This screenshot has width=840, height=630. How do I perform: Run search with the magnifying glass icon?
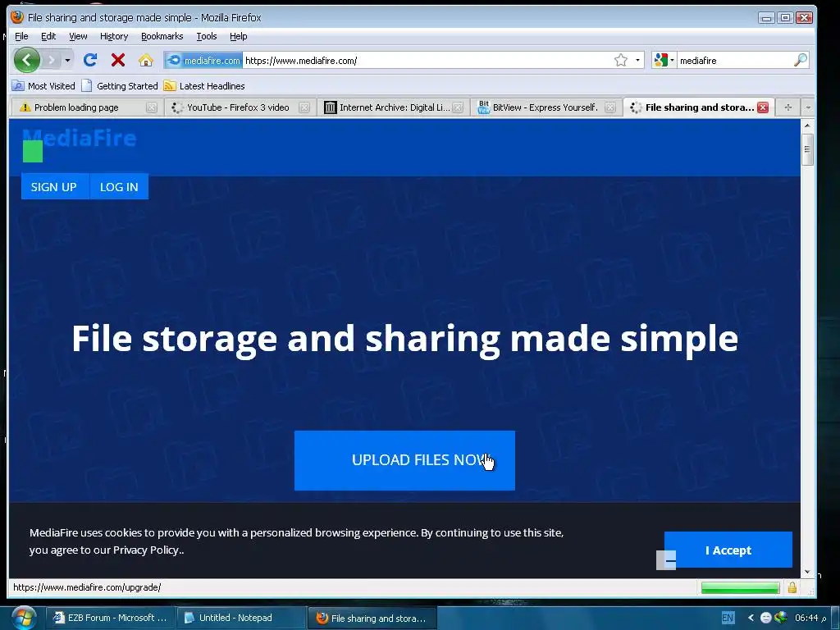(x=801, y=60)
